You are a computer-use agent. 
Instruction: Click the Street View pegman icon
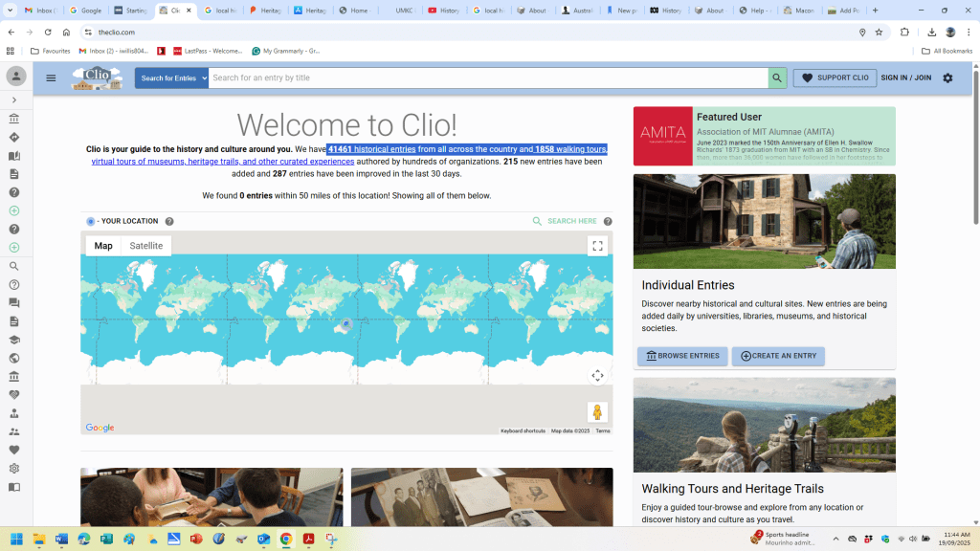click(x=597, y=412)
